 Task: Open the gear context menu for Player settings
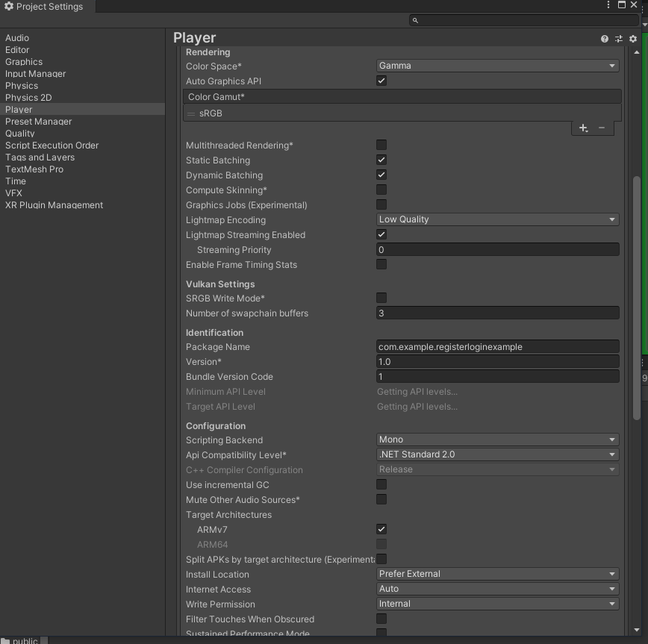[632, 38]
